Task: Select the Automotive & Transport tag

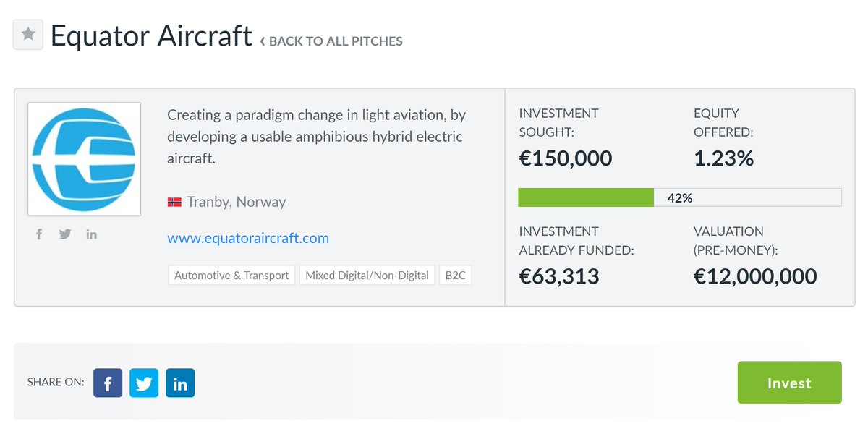Action: (x=231, y=275)
